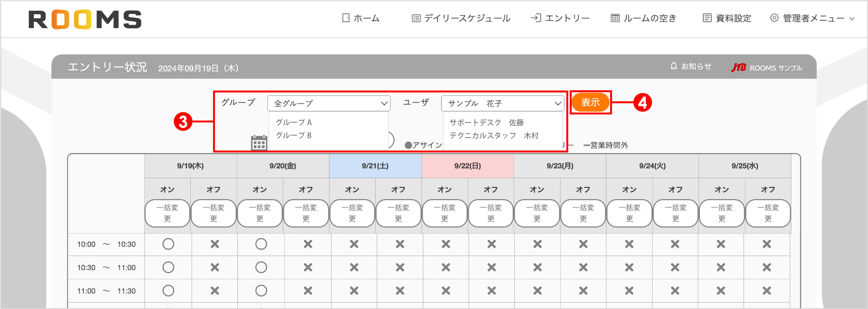Image resolution: width=868 pixels, height=309 pixels.
Task: Click the 資料設定 document icon
Action: pos(707,18)
